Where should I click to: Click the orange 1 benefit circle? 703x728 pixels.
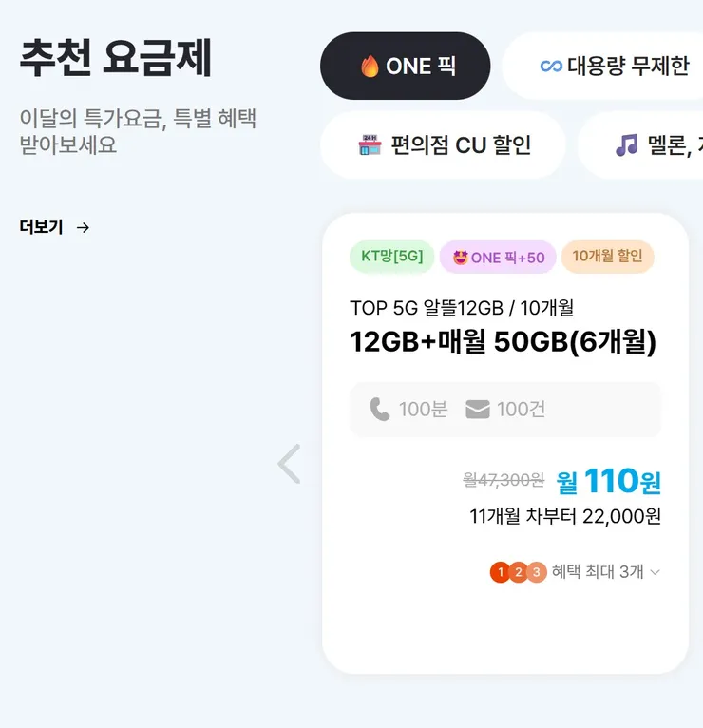[500, 572]
